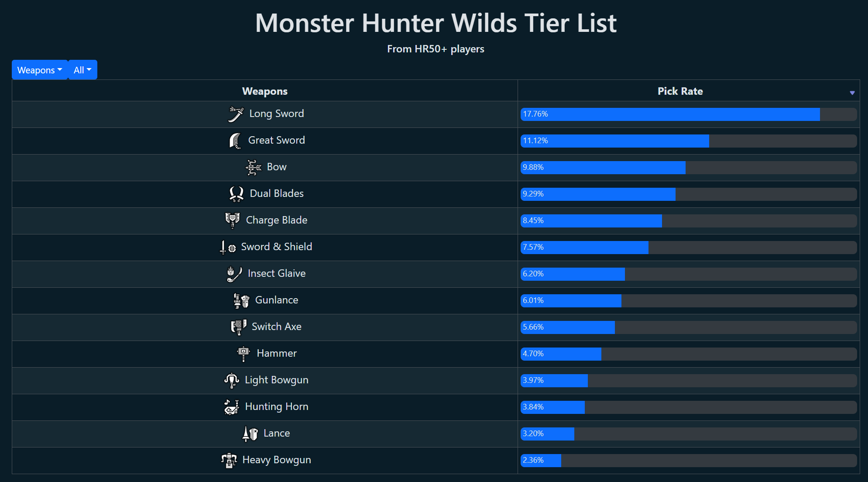Image resolution: width=868 pixels, height=482 pixels.
Task: Click the Lance 3.20% pick rate bar
Action: [689, 434]
